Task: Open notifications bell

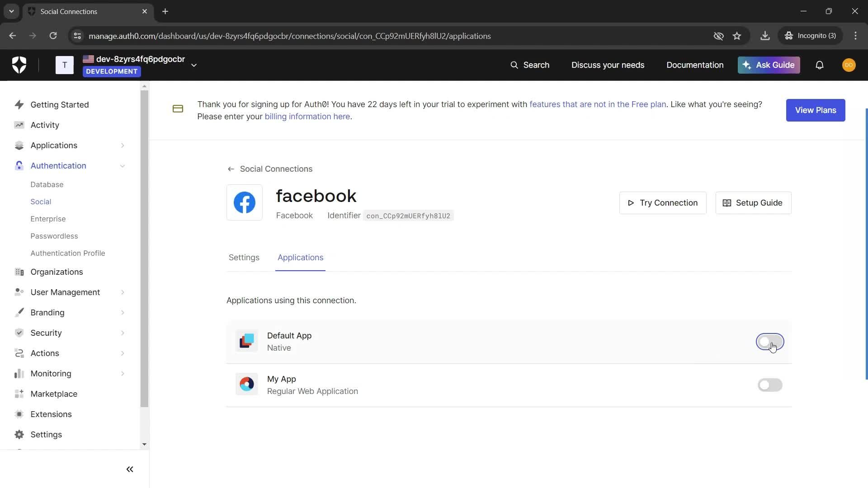Action: pos(820,65)
